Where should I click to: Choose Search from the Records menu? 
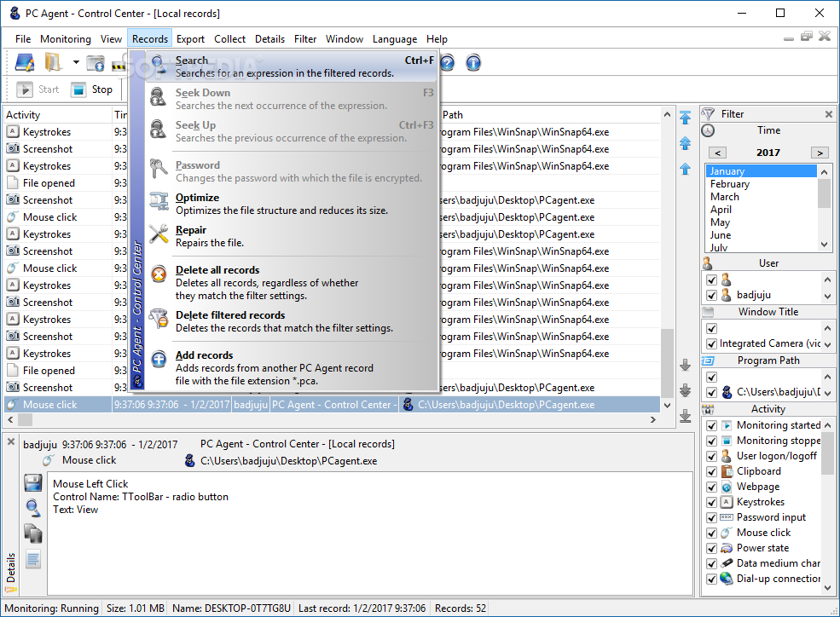tap(292, 66)
